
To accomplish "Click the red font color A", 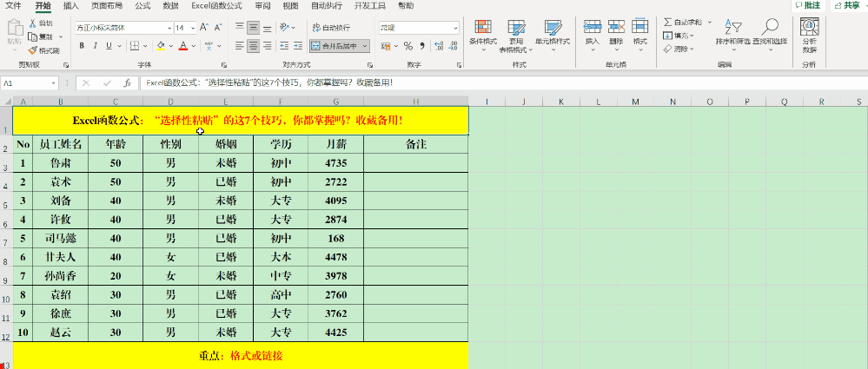I will 184,45.
